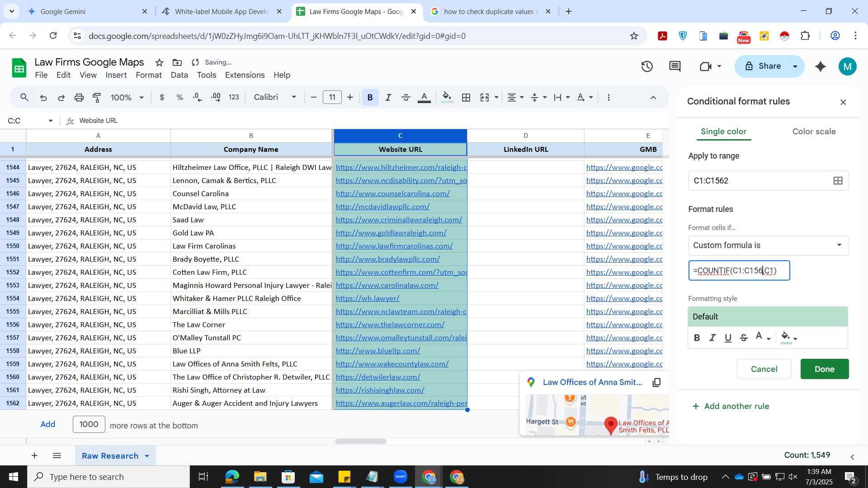Click the Redo toolbar icon
This screenshot has width=868, height=488.
pos(61,98)
